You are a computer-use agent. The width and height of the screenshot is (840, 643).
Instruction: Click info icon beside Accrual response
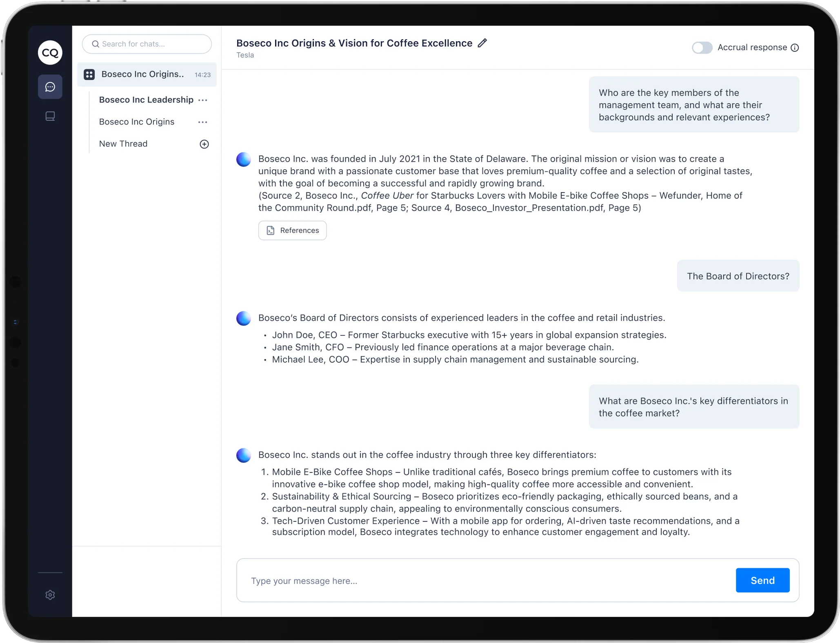[795, 48]
